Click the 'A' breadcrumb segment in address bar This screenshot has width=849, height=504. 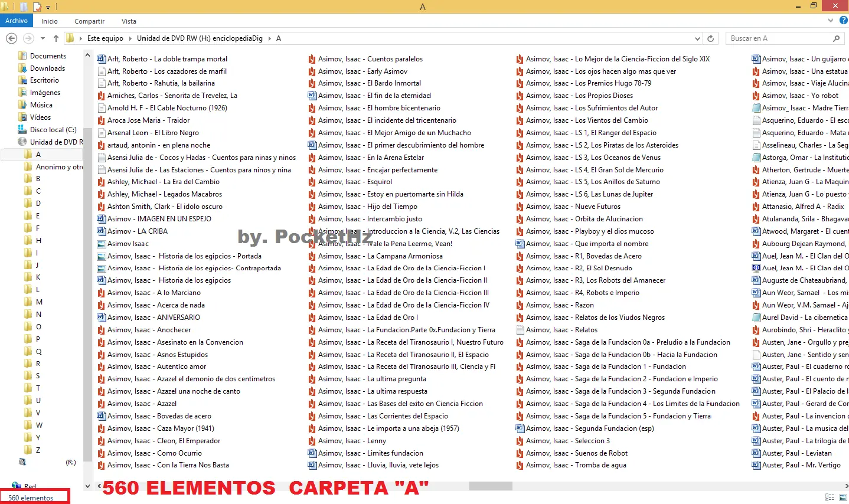(279, 38)
